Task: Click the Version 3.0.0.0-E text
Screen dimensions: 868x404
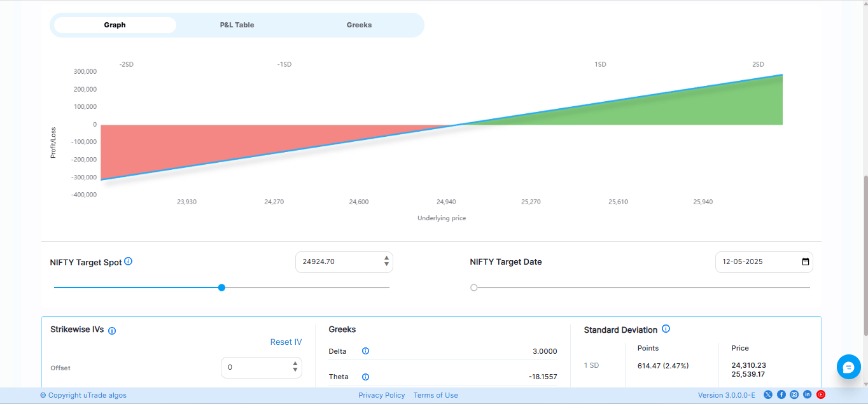Action: [726, 395]
